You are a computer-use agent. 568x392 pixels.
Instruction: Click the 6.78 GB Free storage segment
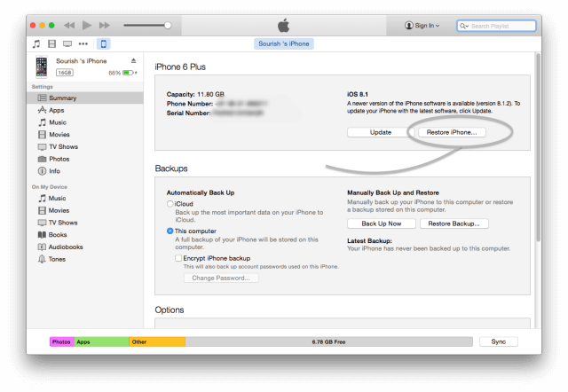pos(329,341)
